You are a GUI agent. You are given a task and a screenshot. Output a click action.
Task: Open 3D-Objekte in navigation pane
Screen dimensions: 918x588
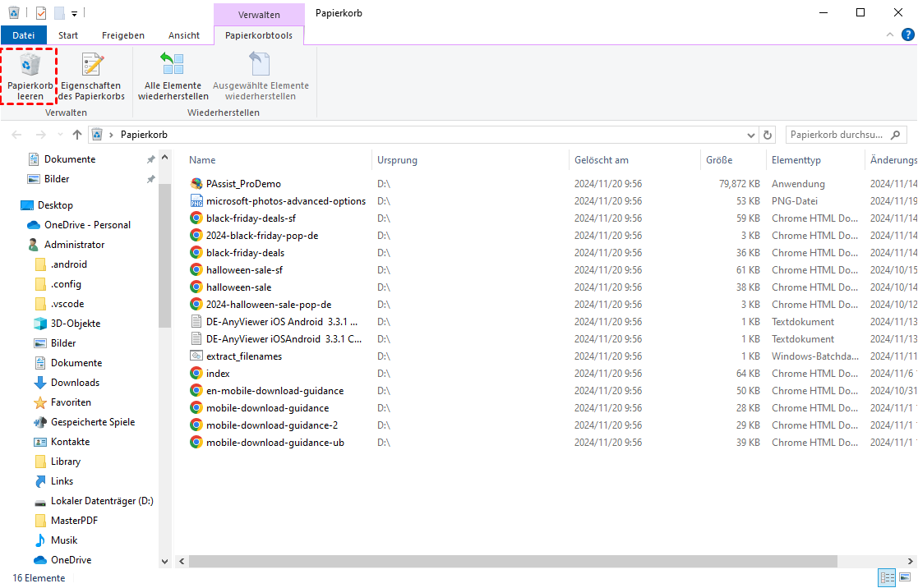[76, 324]
